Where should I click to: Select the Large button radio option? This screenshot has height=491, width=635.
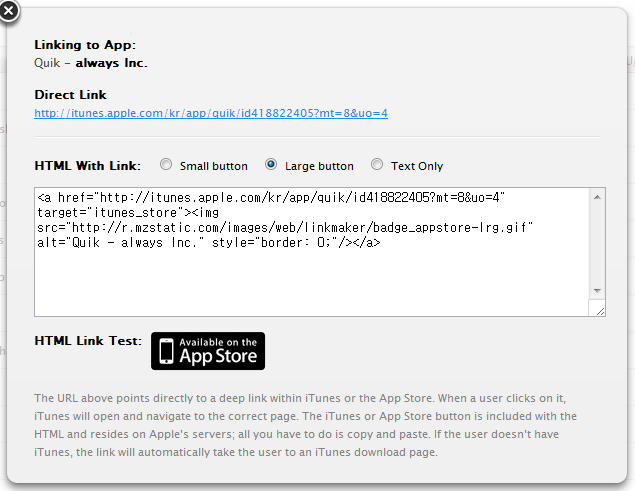tap(271, 164)
